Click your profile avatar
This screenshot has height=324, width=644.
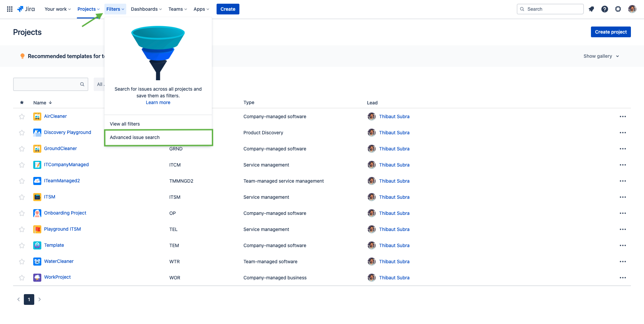click(632, 9)
